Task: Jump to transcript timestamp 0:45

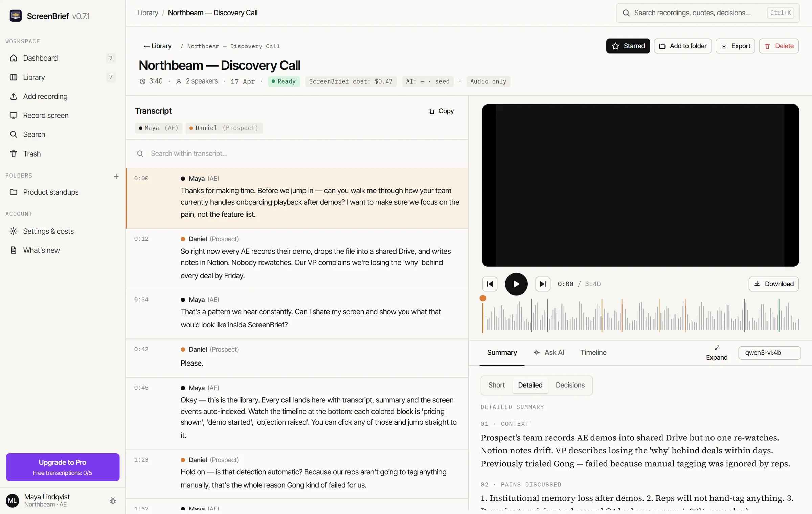Action: click(141, 388)
